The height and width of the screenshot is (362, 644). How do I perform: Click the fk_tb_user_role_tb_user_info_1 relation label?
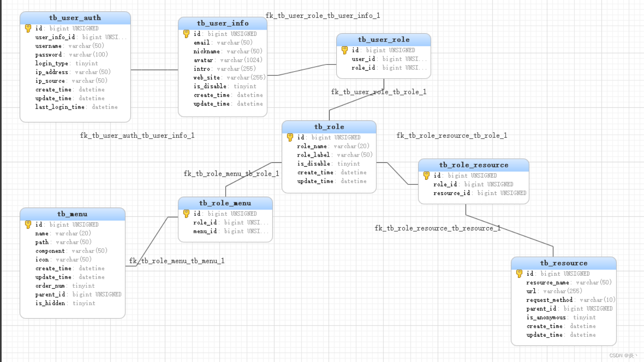[323, 16]
